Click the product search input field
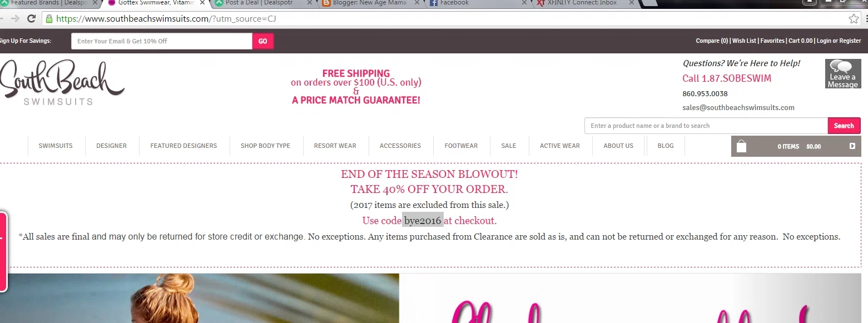 (706, 126)
